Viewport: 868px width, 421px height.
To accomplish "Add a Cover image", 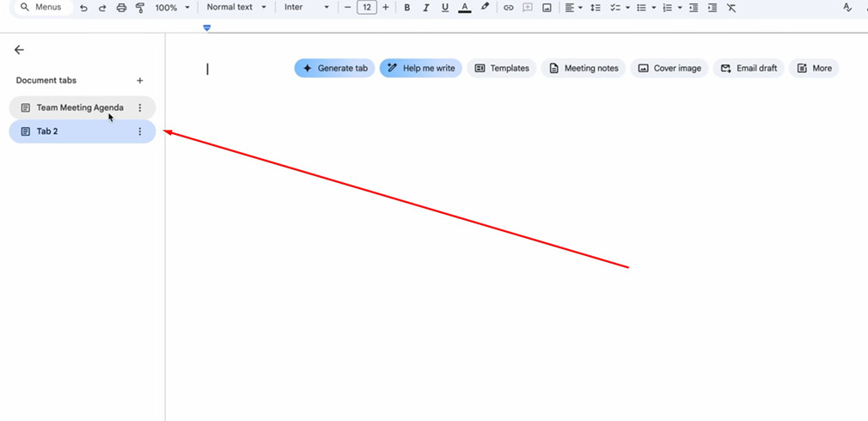I will 669,68.
